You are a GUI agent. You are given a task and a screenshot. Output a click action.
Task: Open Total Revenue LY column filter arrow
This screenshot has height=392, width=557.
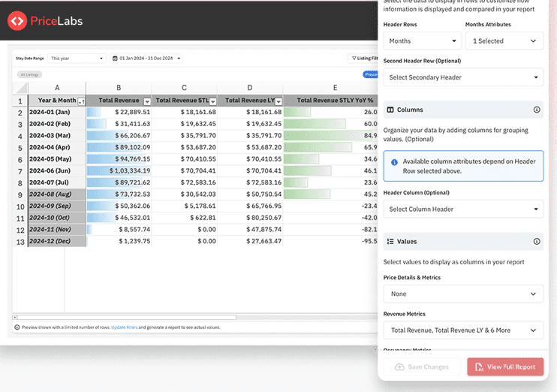click(278, 101)
